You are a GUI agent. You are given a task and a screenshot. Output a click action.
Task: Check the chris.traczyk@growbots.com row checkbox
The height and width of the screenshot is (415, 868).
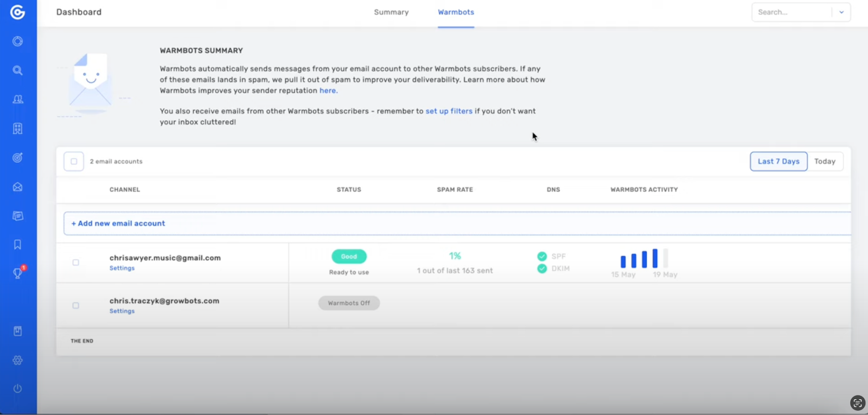point(76,305)
